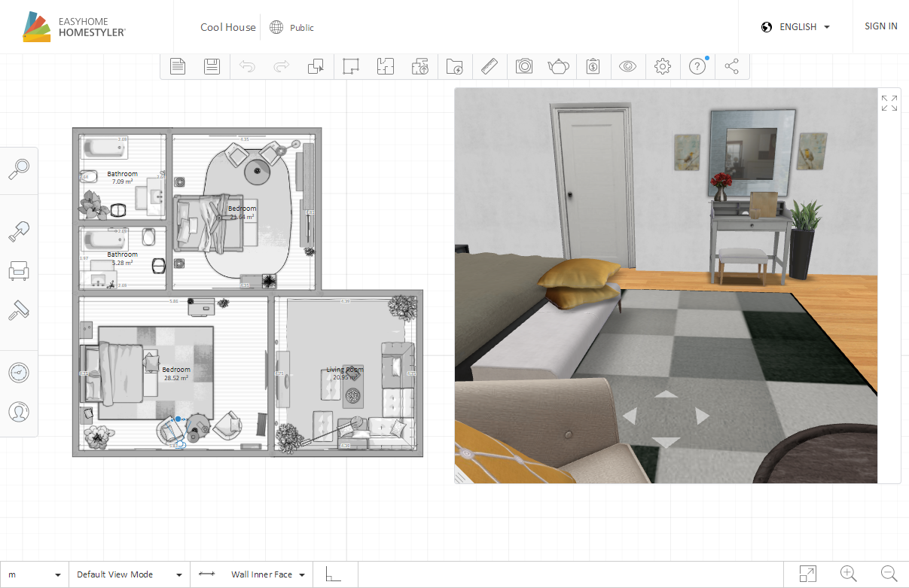Screen dimensions: 909x588
Task: Click the Undo arrow
Action: [x=247, y=66]
